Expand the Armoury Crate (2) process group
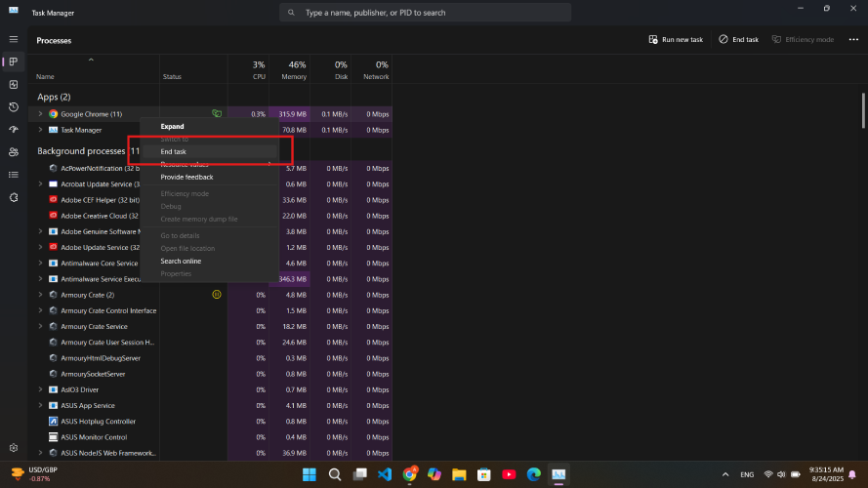The image size is (868, 488). point(40,295)
